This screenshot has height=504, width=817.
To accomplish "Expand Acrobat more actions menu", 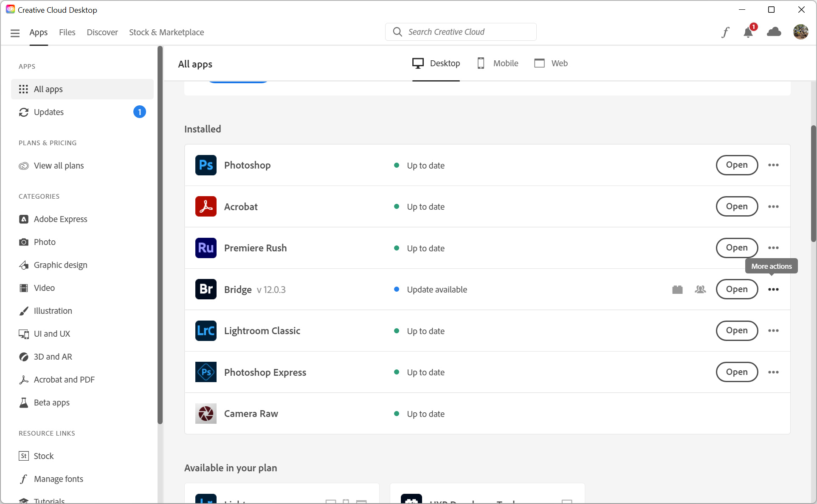I will pos(774,206).
